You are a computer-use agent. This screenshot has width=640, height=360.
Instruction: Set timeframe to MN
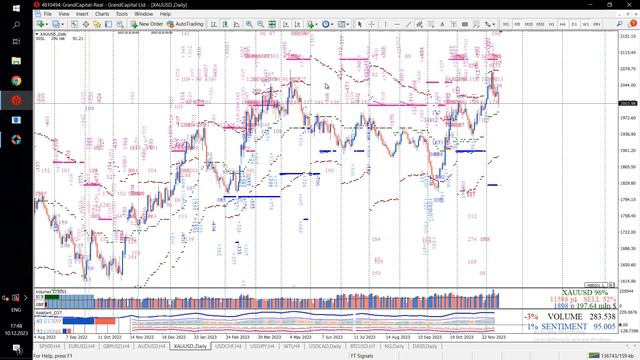click(597, 24)
